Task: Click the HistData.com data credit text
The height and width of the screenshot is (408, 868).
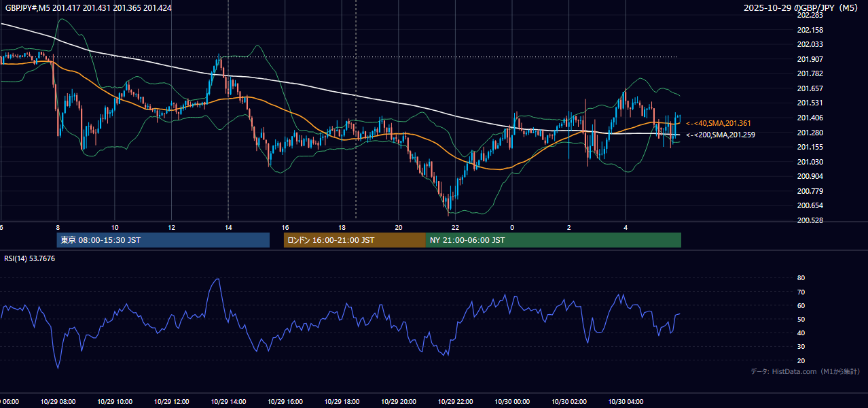Action: (806, 371)
